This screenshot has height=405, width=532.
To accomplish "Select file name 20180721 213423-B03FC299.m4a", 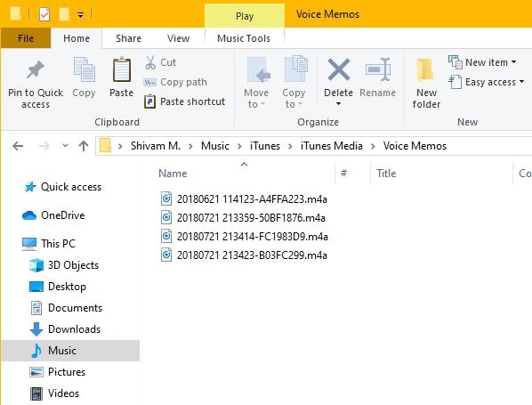I will (x=252, y=255).
